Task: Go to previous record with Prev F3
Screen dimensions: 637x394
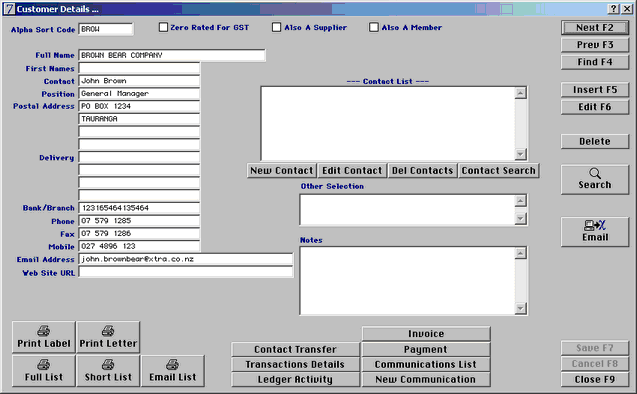Action: click(x=595, y=45)
